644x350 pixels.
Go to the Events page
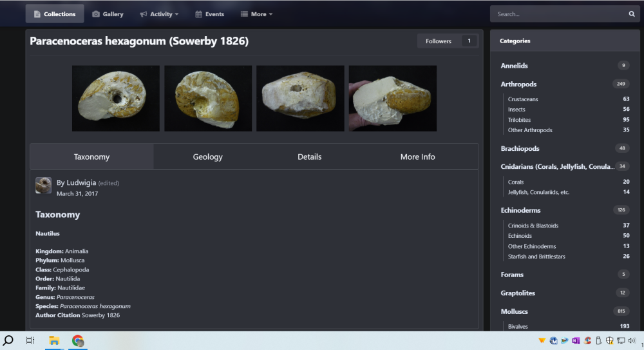coord(209,14)
